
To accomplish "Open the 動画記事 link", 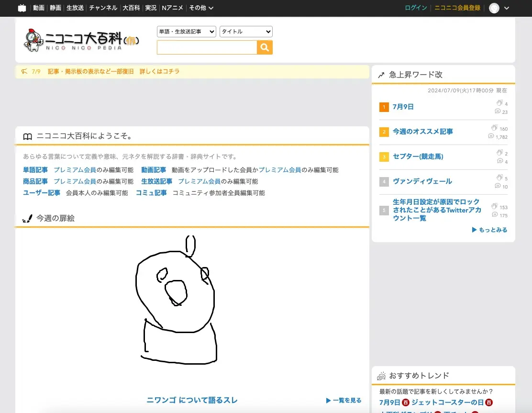I will click(x=154, y=170).
